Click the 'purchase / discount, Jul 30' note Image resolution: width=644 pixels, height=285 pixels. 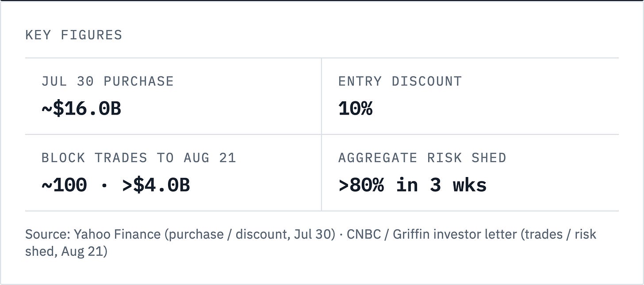250,234
